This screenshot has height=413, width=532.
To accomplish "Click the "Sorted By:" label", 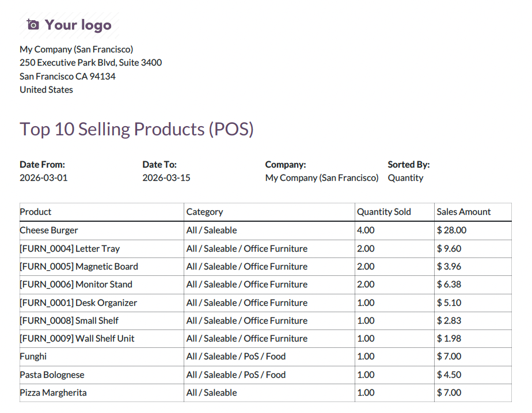I will (x=409, y=165).
